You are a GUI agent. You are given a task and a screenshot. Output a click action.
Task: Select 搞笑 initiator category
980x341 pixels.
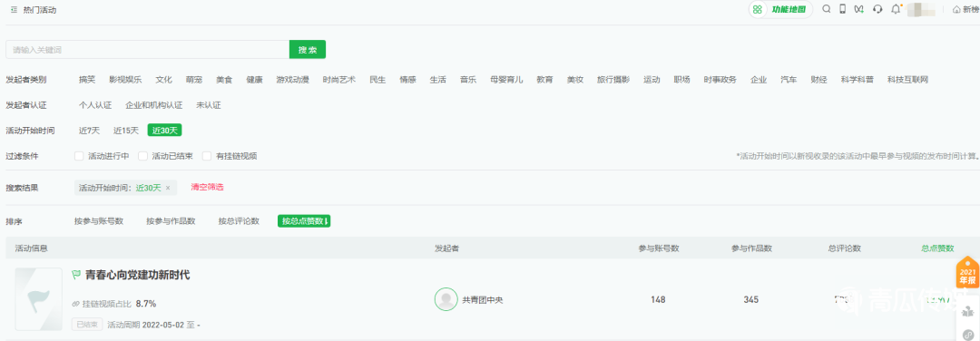pos(87,80)
